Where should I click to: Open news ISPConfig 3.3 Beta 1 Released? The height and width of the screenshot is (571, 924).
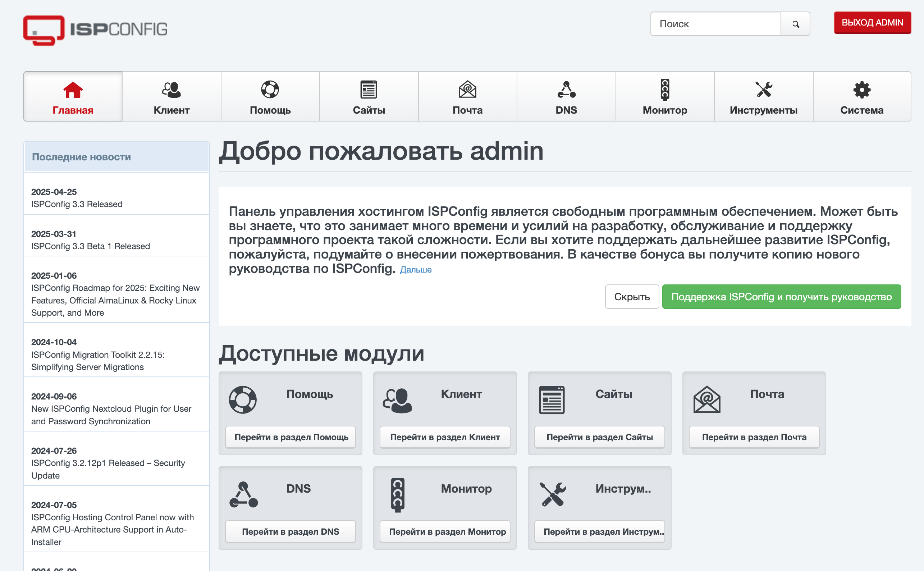[91, 246]
